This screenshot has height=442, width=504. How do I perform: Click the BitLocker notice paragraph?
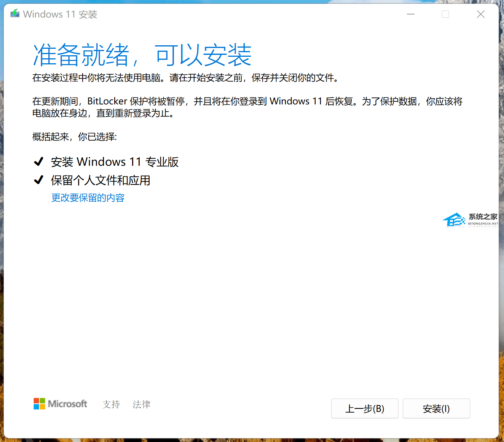(247, 107)
